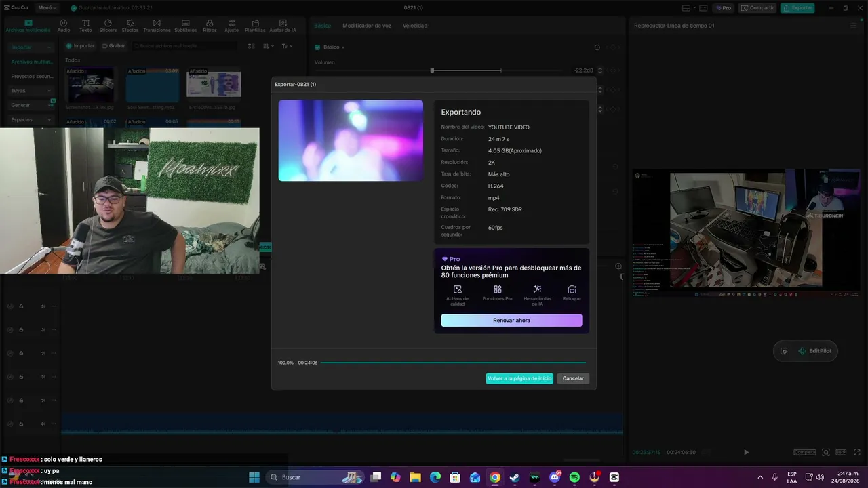This screenshot has height=488, width=868.
Task: Open the media sort order dropdown
Action: (x=269, y=46)
